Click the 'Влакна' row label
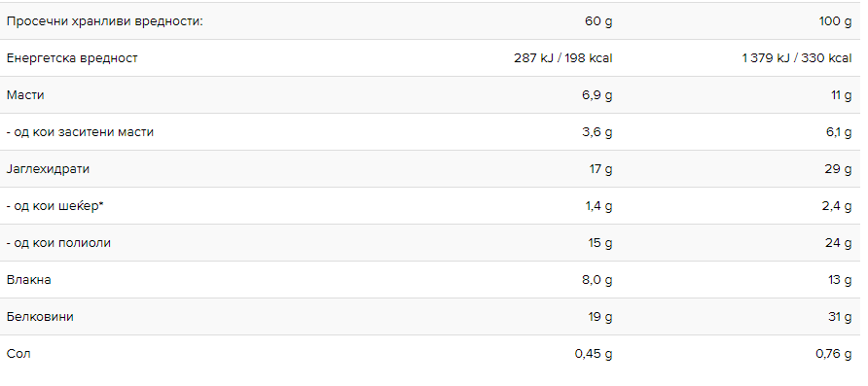868x386 pixels. click(29, 280)
